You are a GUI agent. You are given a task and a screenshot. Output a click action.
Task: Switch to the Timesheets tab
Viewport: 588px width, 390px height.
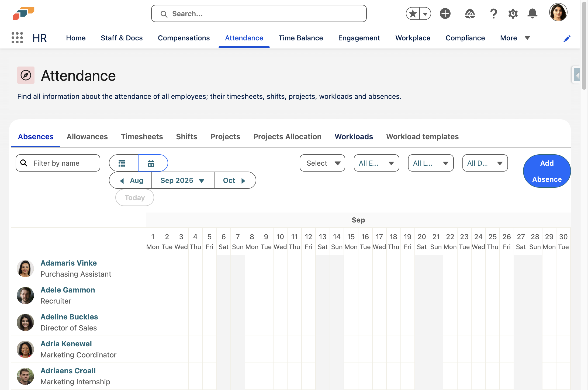coord(141,137)
